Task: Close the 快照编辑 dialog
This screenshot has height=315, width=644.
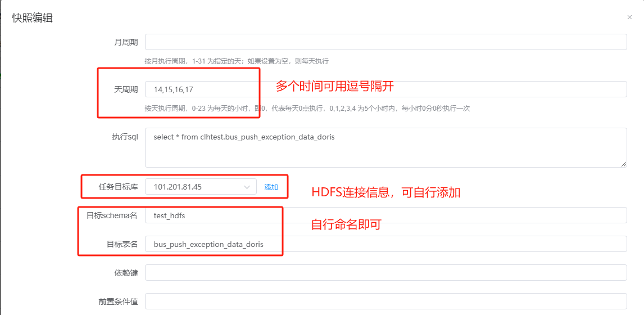Action: tap(629, 17)
